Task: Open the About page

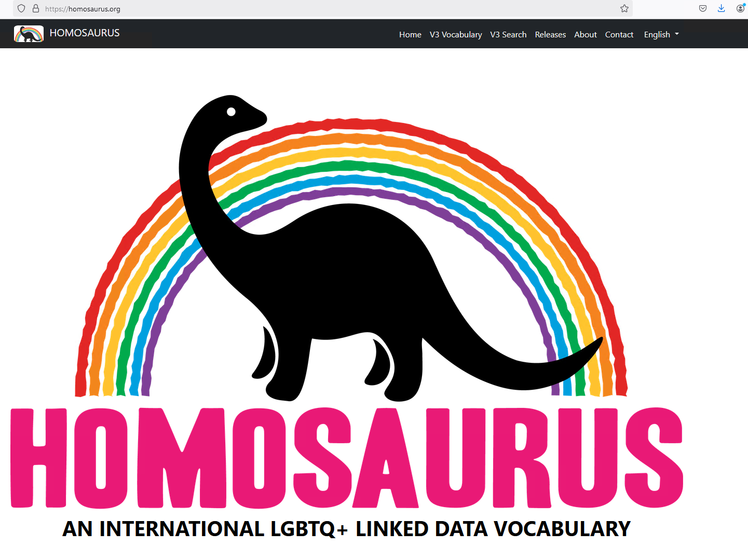Action: coord(586,34)
